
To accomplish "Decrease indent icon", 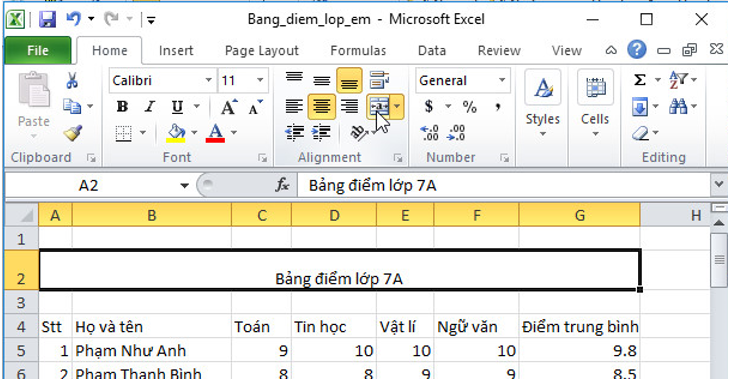I will click(x=294, y=133).
